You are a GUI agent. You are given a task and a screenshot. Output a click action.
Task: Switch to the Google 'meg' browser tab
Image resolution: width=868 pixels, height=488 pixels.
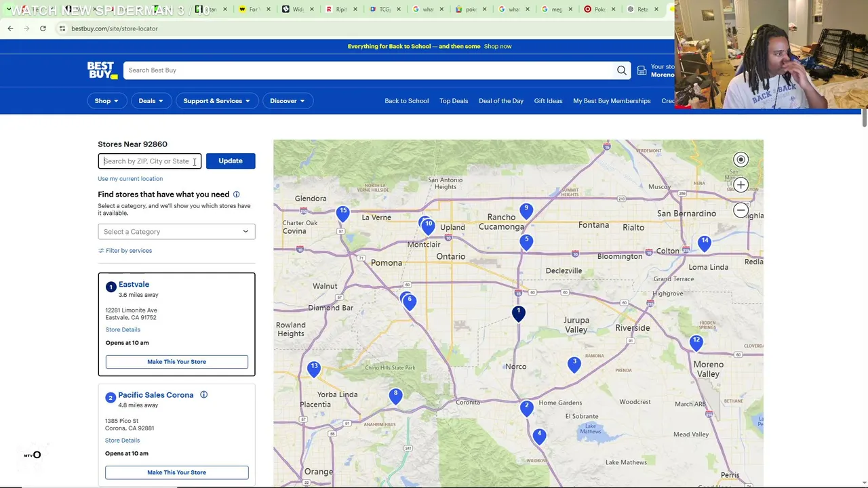[x=556, y=9]
